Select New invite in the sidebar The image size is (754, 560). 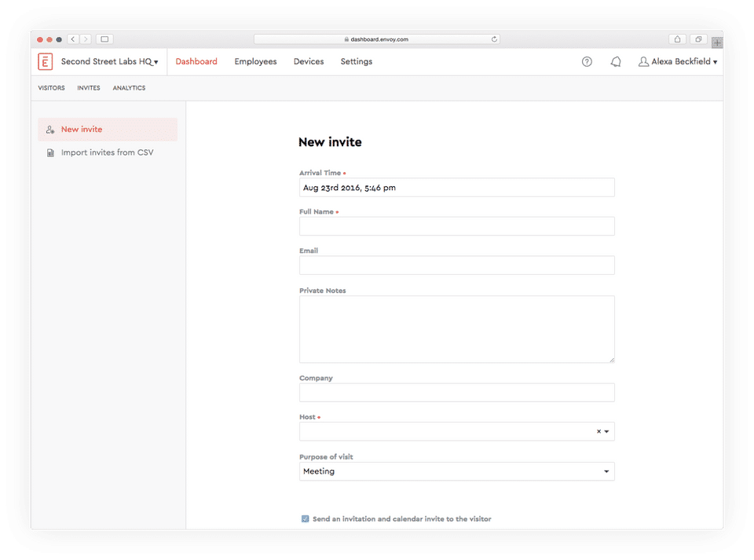click(108, 130)
